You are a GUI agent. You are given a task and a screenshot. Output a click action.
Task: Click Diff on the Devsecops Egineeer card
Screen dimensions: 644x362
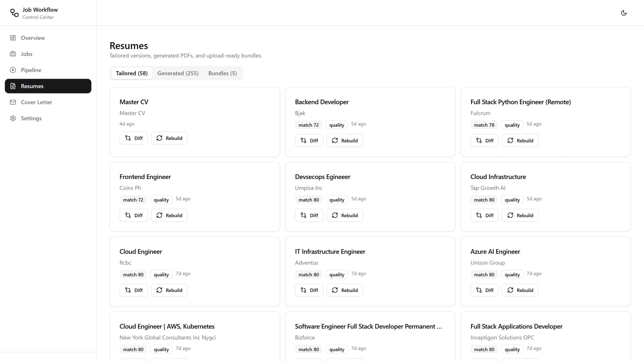[309, 215]
